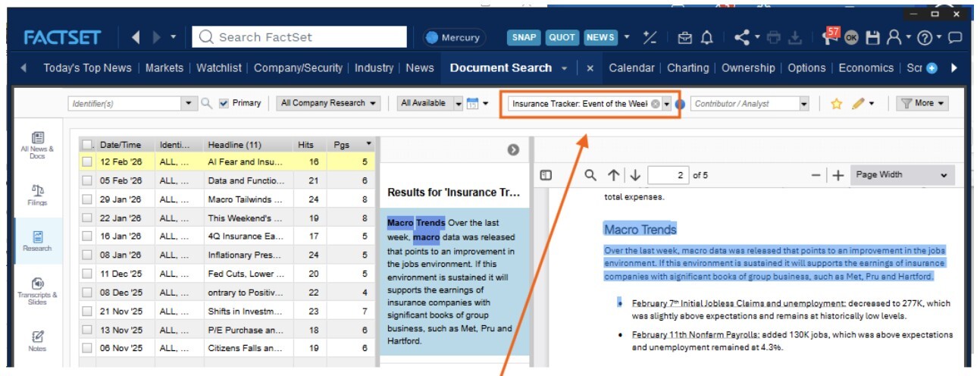Open the Notes sidebar item
This screenshot has width=980, height=376.
click(37, 340)
